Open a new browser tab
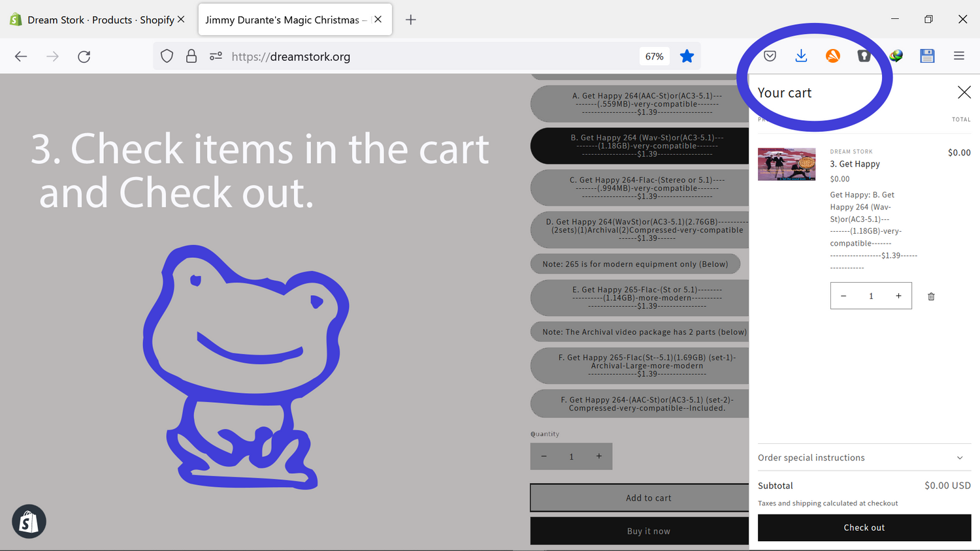The height and width of the screenshot is (551, 980). tap(410, 20)
